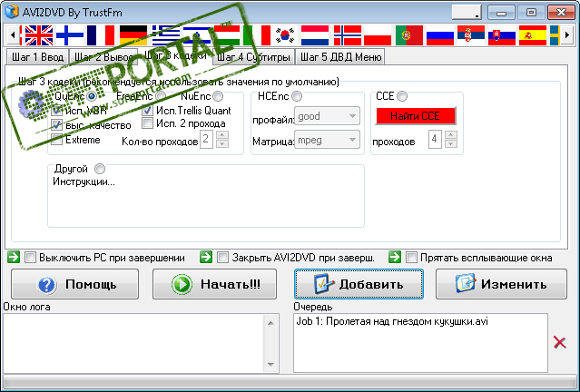Pick the Polish flag language
Viewport: 580px width, 392px height.
(x=378, y=35)
